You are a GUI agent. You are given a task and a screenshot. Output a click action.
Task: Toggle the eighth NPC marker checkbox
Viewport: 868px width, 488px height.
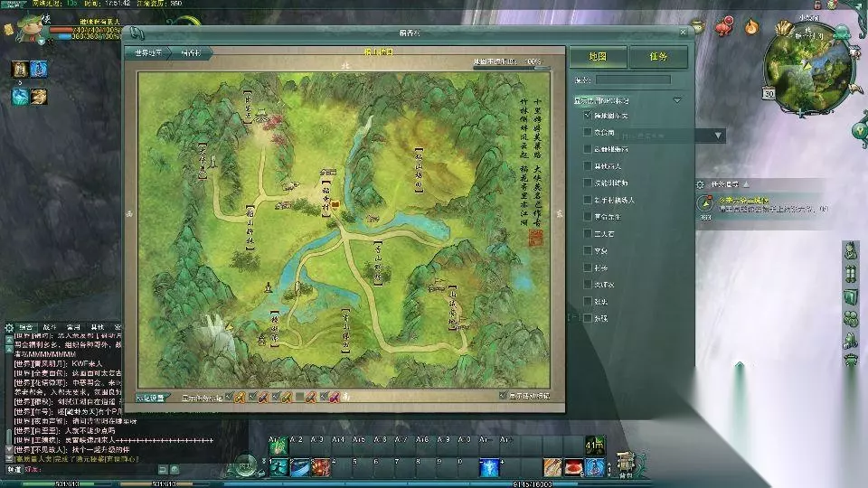pos(588,233)
